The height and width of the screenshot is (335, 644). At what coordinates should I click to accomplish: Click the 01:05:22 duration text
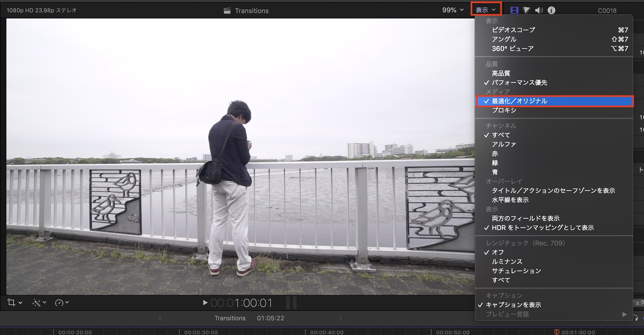(270, 318)
